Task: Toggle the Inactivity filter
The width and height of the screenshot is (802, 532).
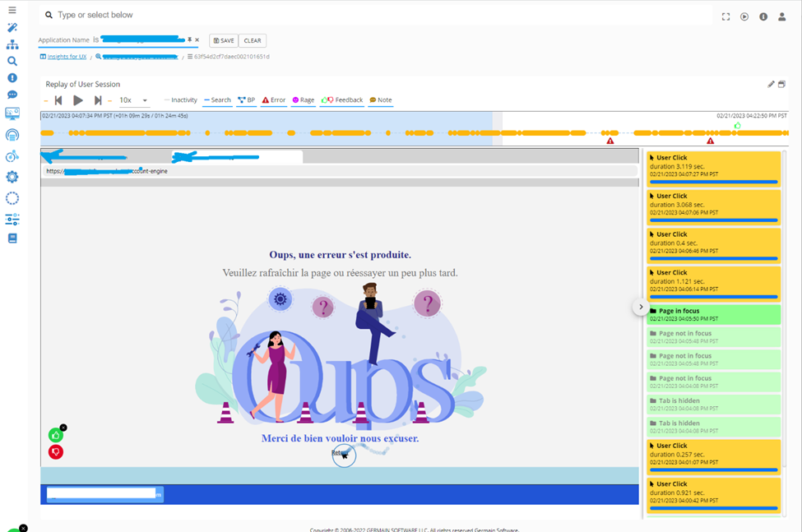Action: tap(180, 100)
